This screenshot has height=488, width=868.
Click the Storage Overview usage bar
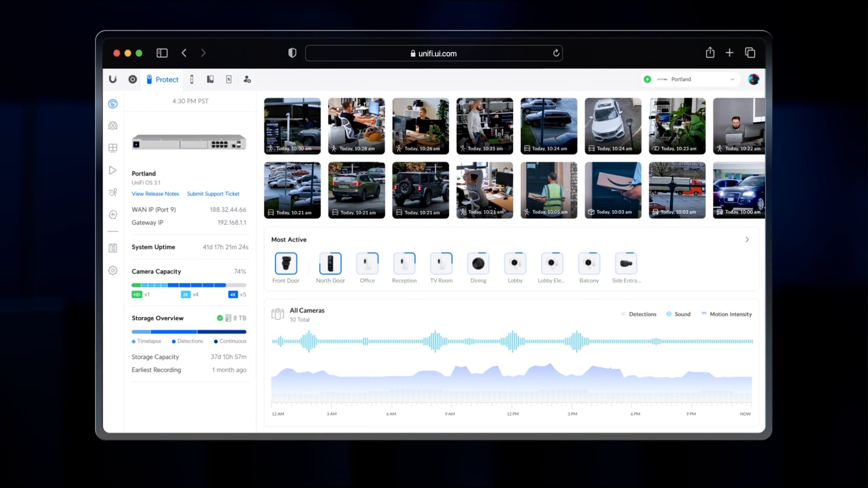point(189,332)
